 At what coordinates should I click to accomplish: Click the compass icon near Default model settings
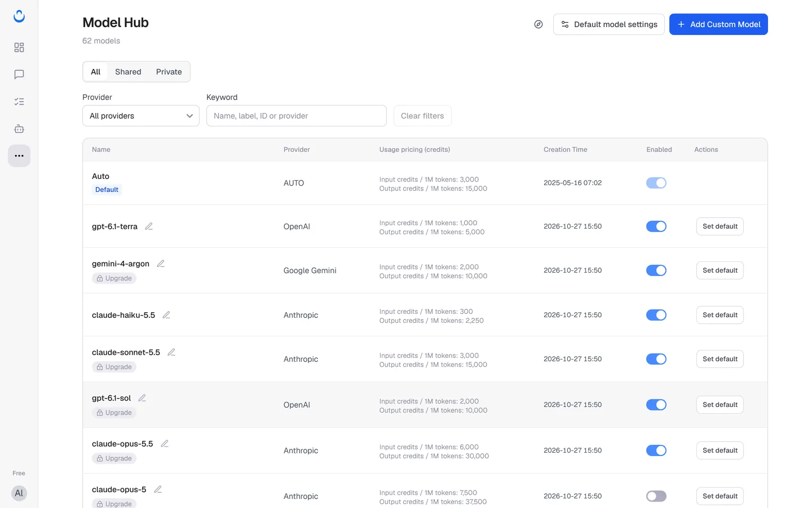[x=539, y=24]
